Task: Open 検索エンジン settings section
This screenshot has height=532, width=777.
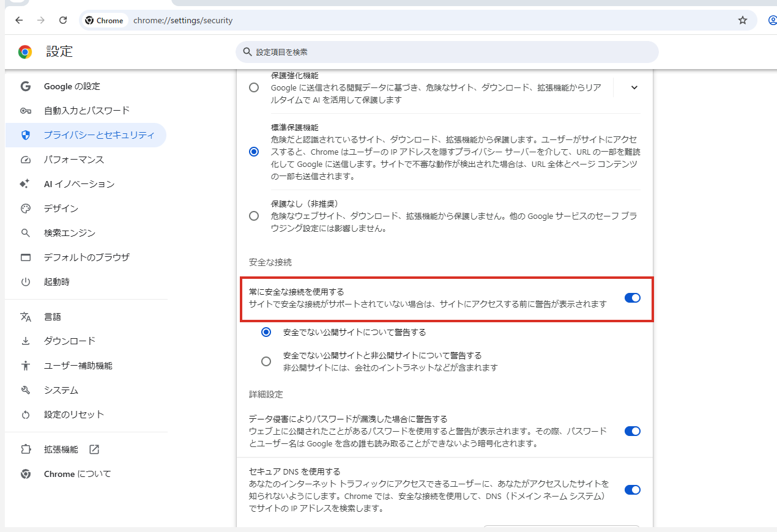Action: (86, 233)
